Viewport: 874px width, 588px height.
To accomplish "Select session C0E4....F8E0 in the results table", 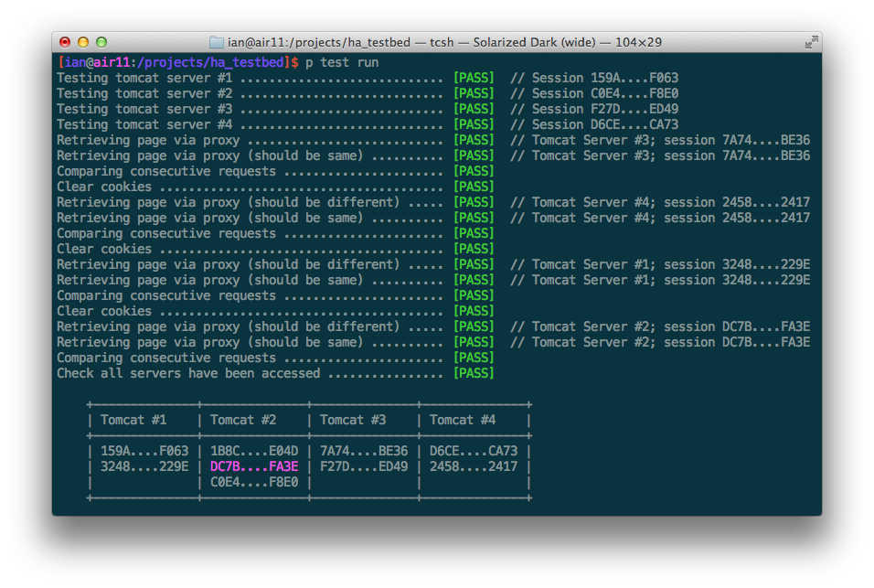I will click(x=254, y=482).
